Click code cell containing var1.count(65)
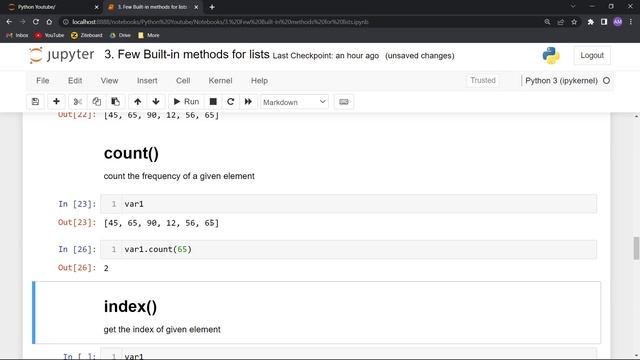Image resolution: width=640 pixels, height=360 pixels. 349,249
